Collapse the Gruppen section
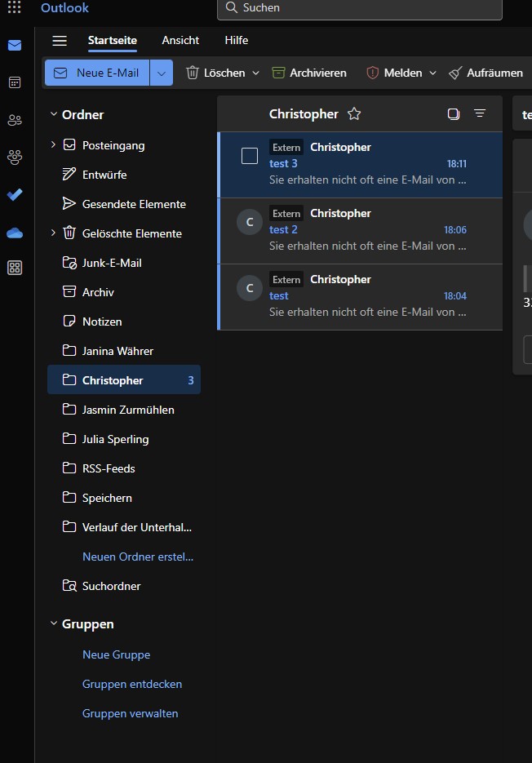This screenshot has height=763, width=532. coord(54,624)
